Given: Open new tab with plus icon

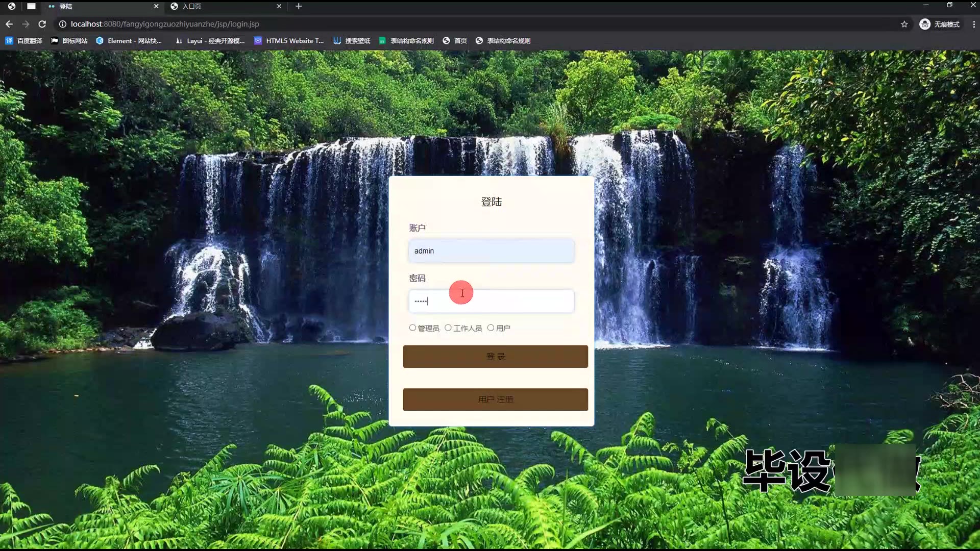Looking at the screenshot, I should pyautogui.click(x=299, y=6).
